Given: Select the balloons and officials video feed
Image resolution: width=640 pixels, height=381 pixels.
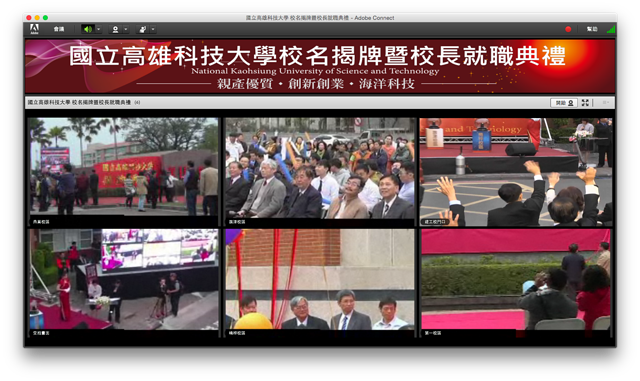Looking at the screenshot, I should point(320,283).
